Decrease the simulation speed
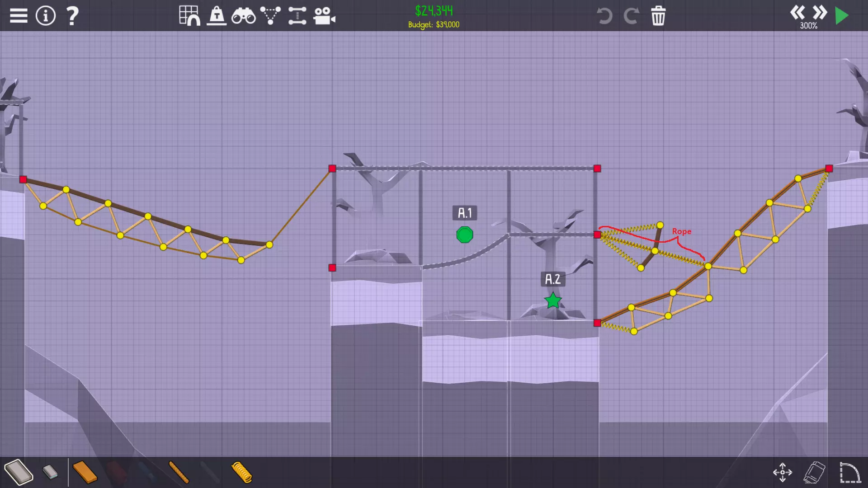Viewport: 868px width, 488px height. click(797, 12)
